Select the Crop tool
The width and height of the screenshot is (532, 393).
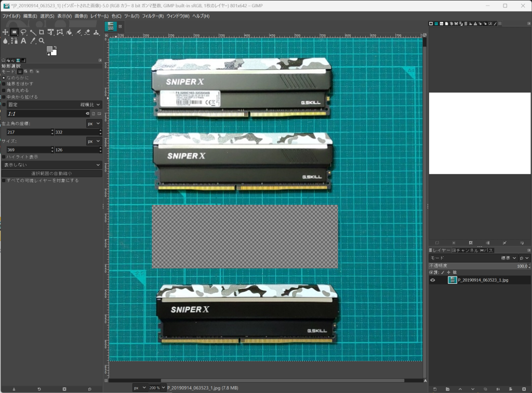(x=42, y=32)
